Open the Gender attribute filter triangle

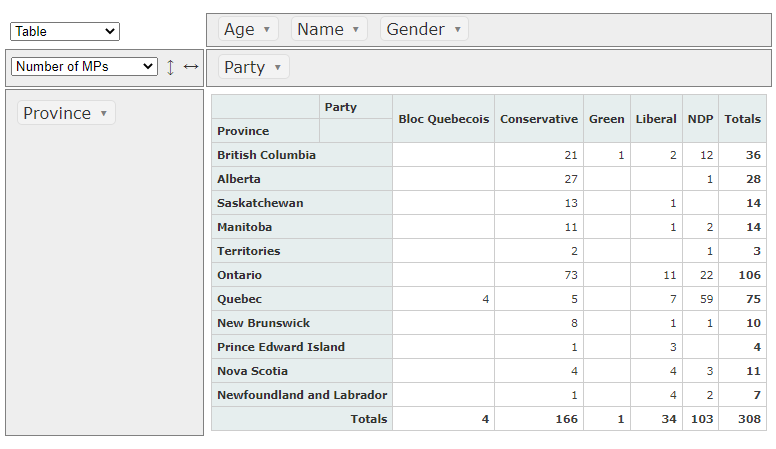coord(458,29)
